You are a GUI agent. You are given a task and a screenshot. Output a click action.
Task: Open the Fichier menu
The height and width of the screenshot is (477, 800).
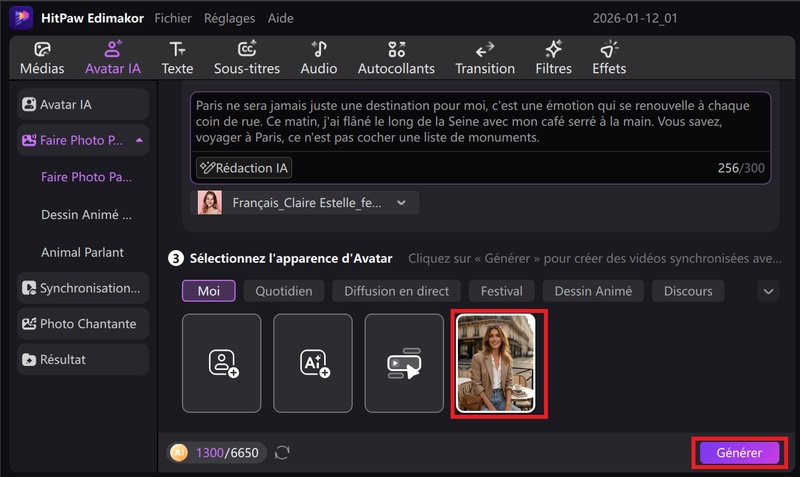[x=173, y=18]
